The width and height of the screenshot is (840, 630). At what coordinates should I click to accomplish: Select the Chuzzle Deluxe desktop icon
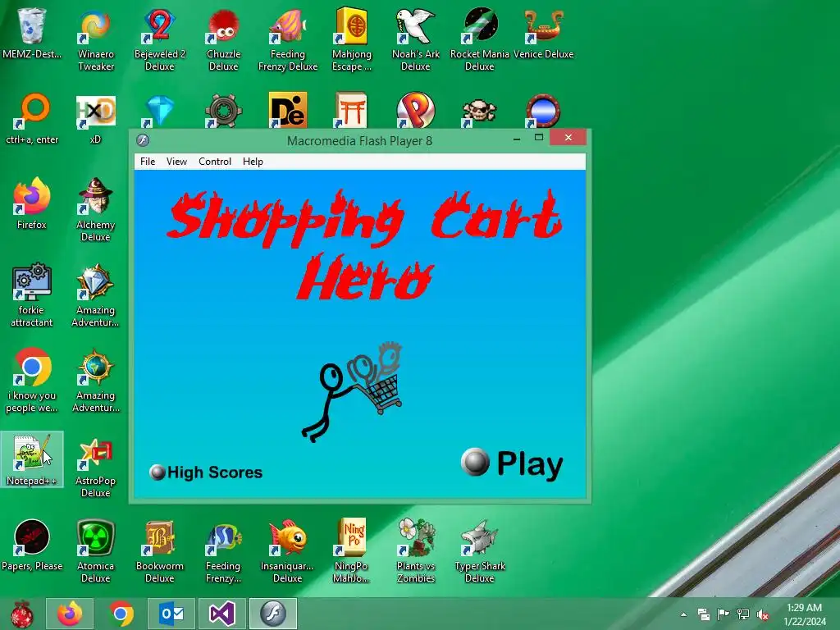coord(223,40)
